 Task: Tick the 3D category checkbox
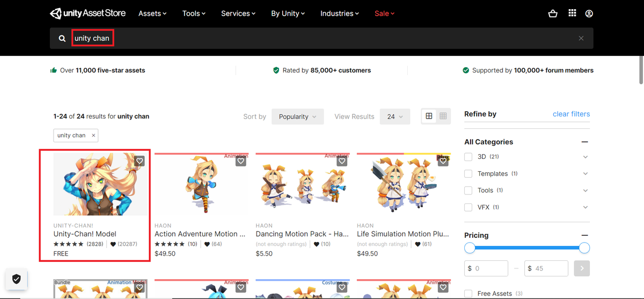pos(469,157)
